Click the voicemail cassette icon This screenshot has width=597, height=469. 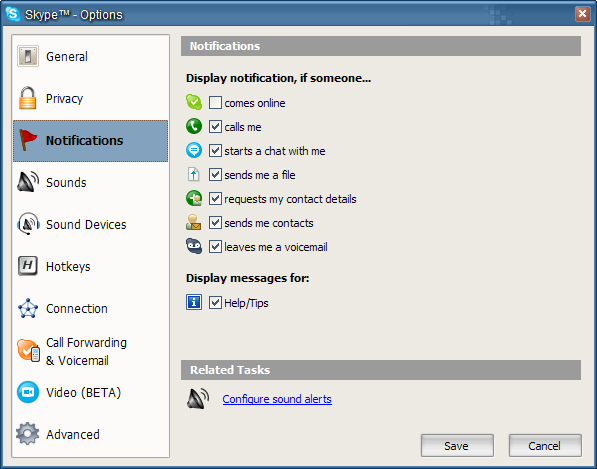[194, 246]
